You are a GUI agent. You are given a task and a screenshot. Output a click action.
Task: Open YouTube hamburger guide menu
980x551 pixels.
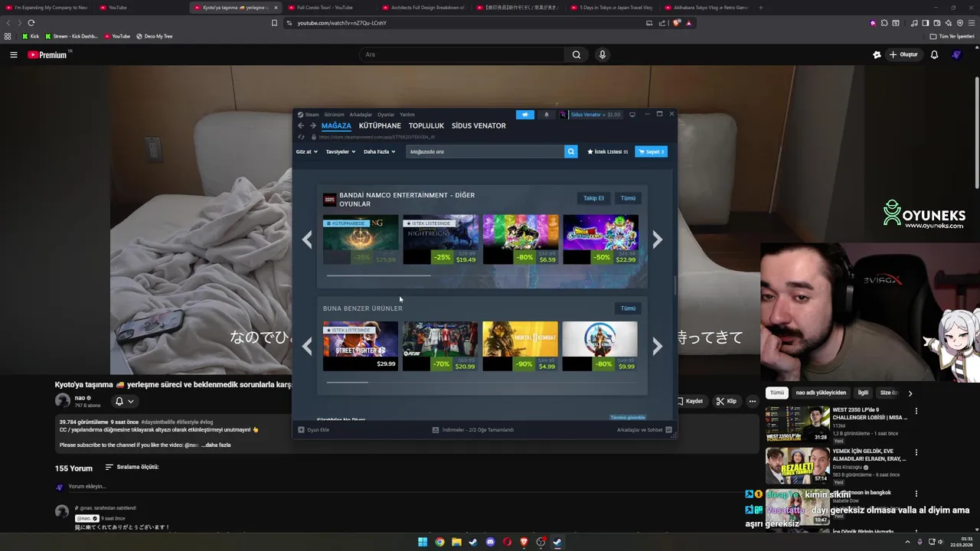[13, 54]
